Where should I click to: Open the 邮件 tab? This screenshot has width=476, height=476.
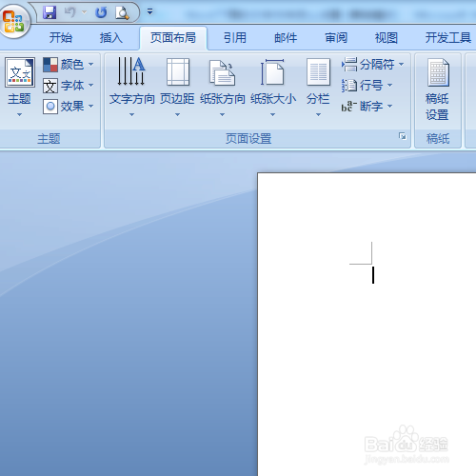[x=286, y=38]
